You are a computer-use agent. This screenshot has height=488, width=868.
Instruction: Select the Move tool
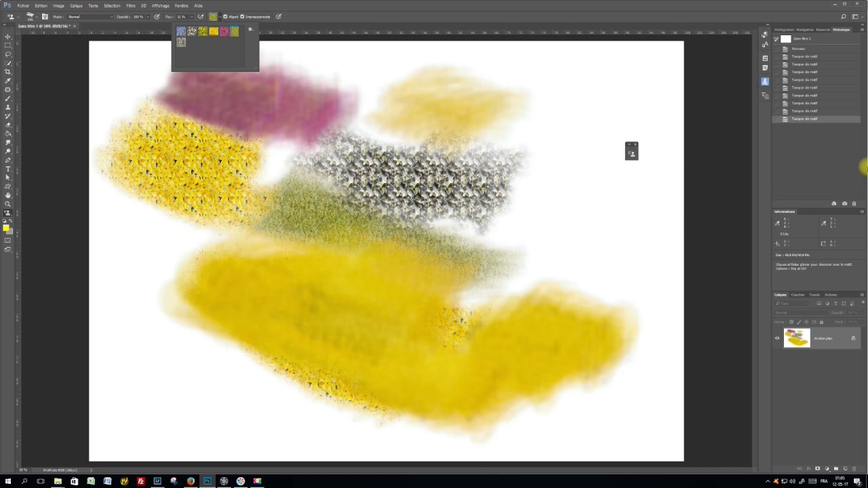point(8,37)
